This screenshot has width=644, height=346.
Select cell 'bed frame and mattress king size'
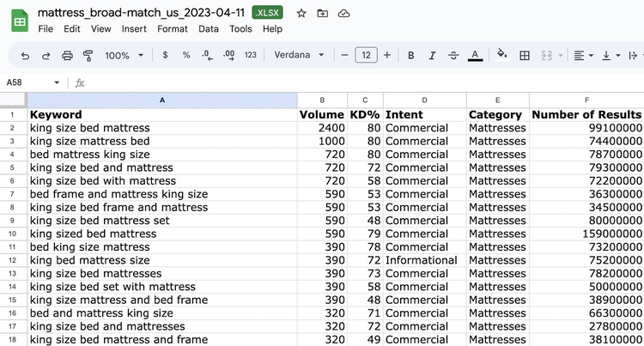click(162, 194)
